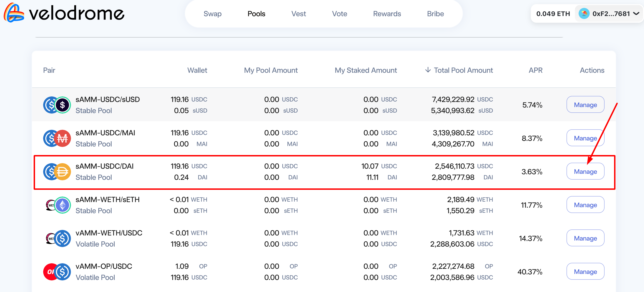Click the 2,809,777.98 DAI amount

pos(462,177)
